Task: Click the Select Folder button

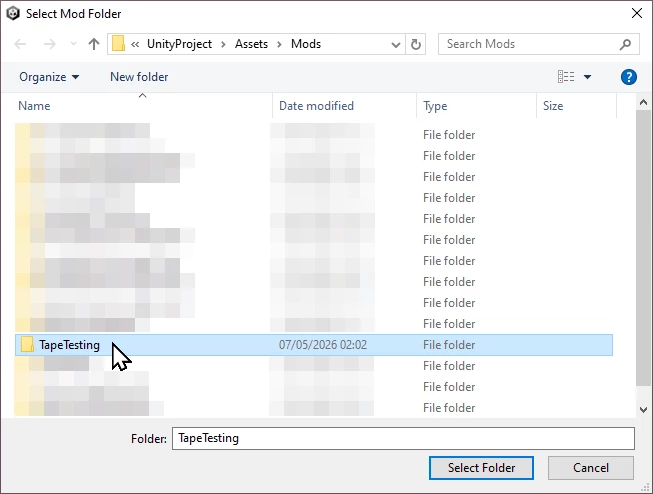Action: click(481, 468)
